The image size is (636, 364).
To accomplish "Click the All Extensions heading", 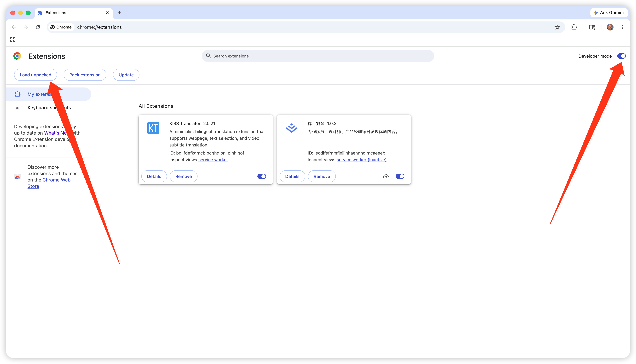I will pos(156,106).
